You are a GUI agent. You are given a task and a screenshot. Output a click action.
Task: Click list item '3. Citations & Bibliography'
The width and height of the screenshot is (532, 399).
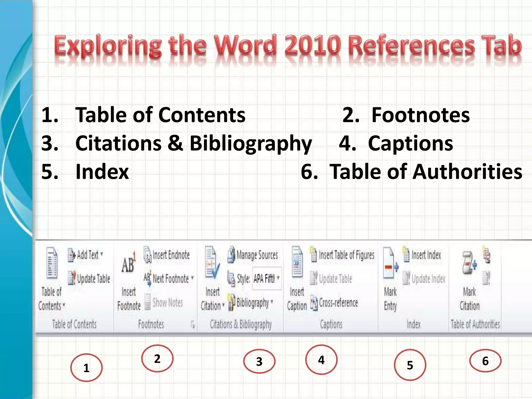click(177, 144)
